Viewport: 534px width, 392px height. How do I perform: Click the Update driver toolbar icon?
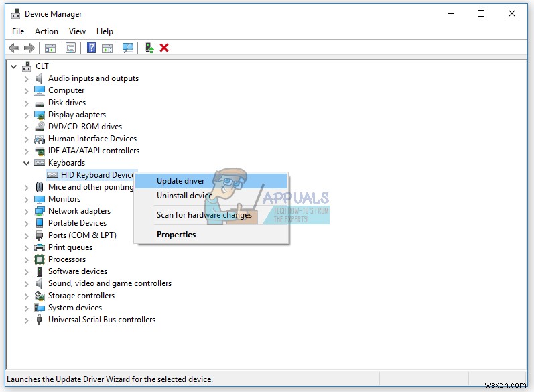coord(149,48)
